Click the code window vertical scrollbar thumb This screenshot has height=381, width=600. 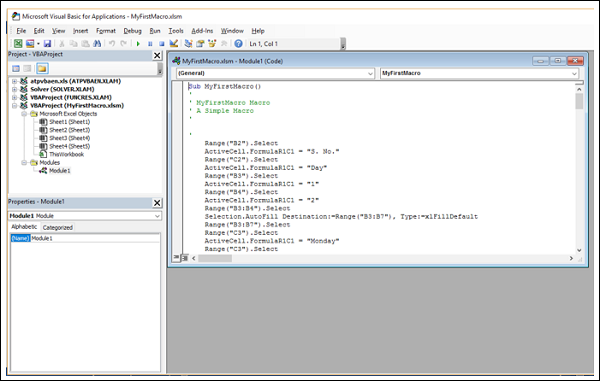579,101
